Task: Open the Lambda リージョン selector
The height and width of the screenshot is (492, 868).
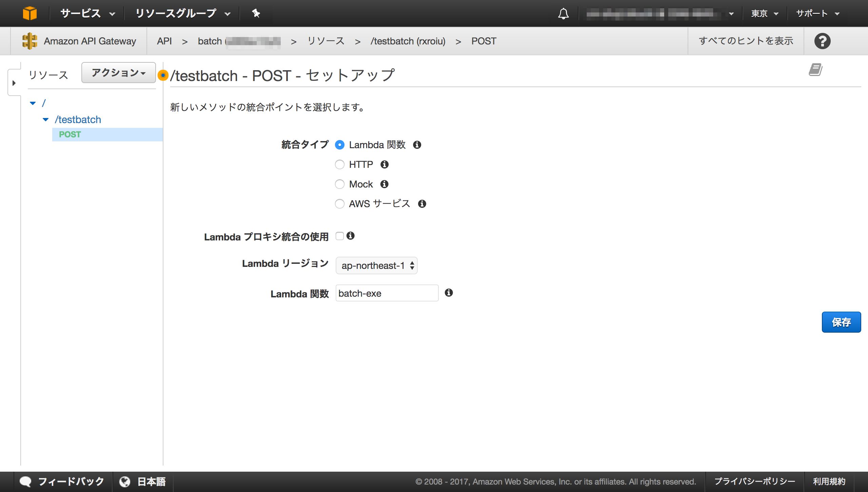Action: click(376, 265)
